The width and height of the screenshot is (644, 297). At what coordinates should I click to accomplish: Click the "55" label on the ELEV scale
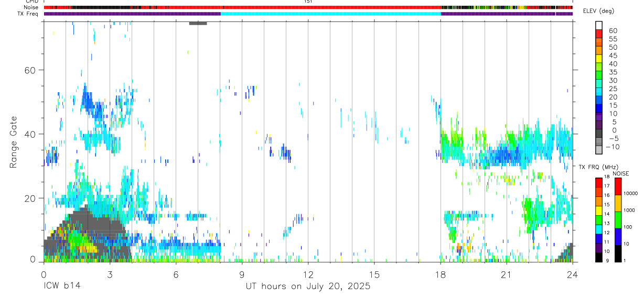612,39
